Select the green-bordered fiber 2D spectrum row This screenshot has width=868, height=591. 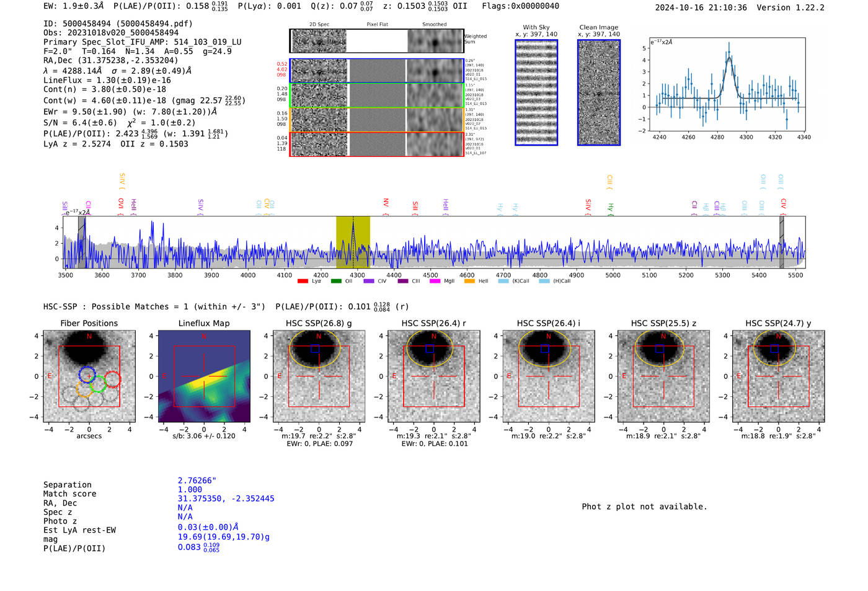point(377,96)
